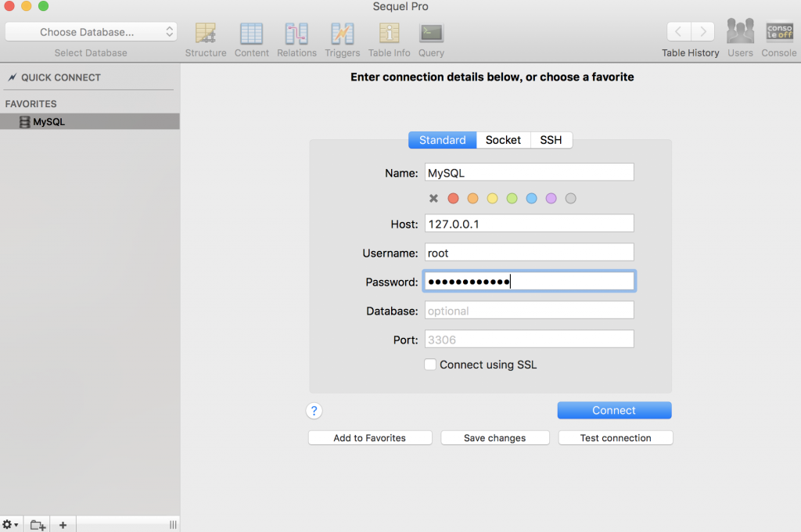Choose the red favorite color
This screenshot has width=801, height=532.
coord(453,198)
